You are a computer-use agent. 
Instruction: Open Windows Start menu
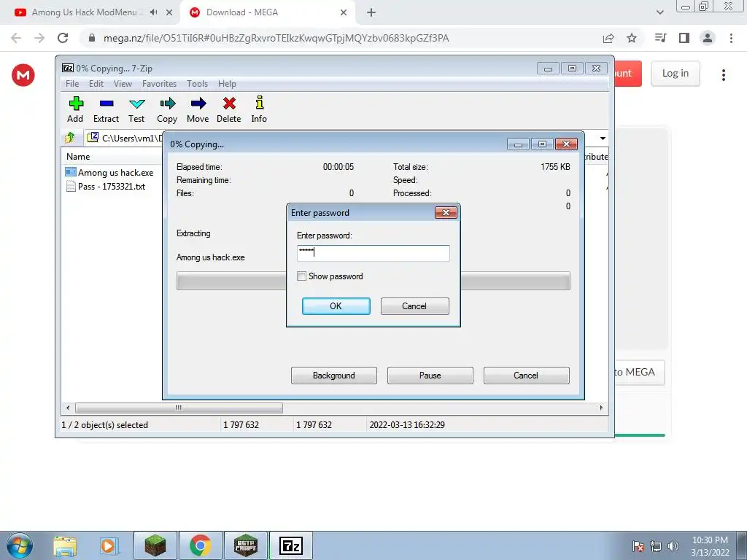tap(19, 545)
